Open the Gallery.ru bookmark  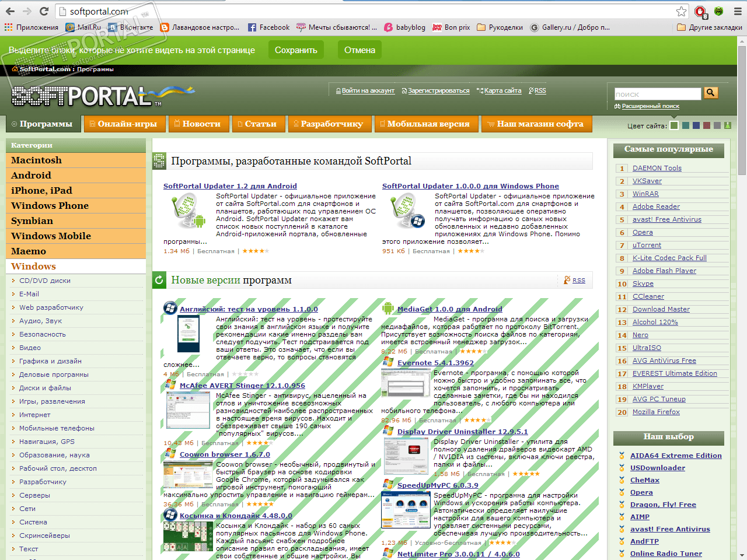pos(570,27)
